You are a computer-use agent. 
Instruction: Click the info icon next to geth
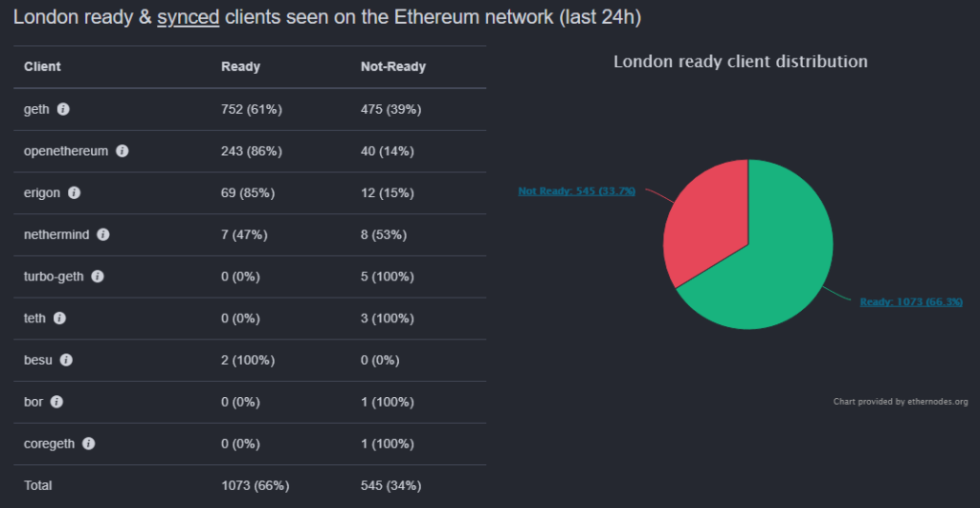point(63,109)
